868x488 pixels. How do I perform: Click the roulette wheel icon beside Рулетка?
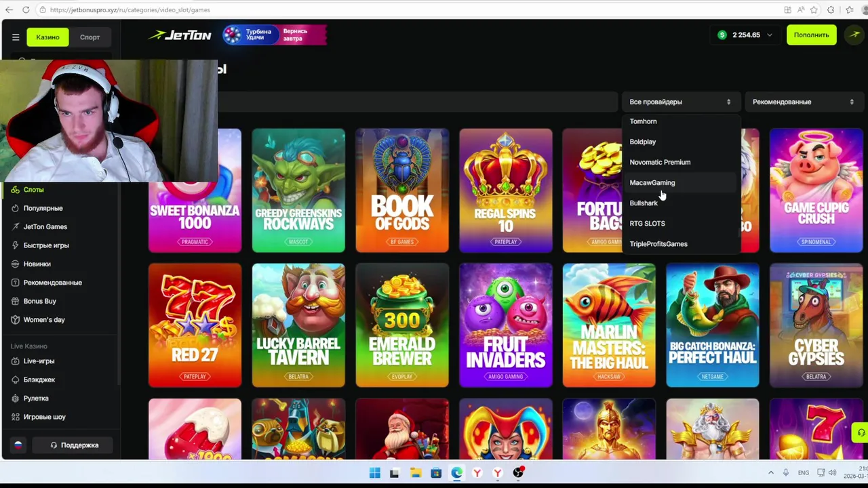pos(16,399)
